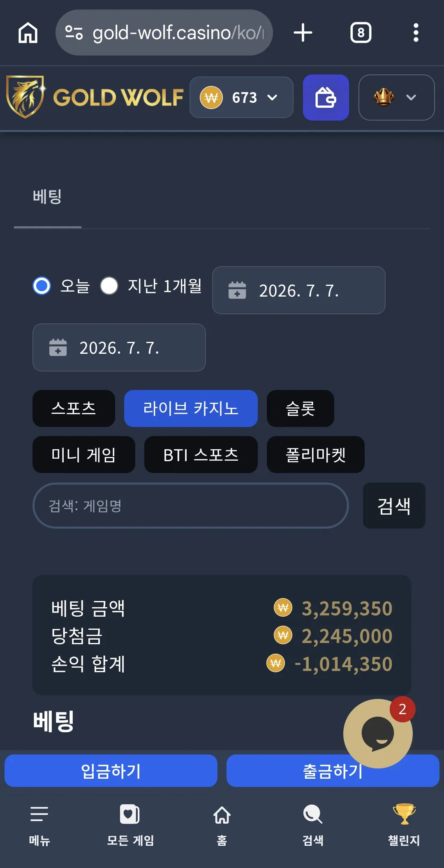This screenshot has height=868, width=444.
Task: Focus the 검색: 게임명 search field
Action: click(x=191, y=506)
